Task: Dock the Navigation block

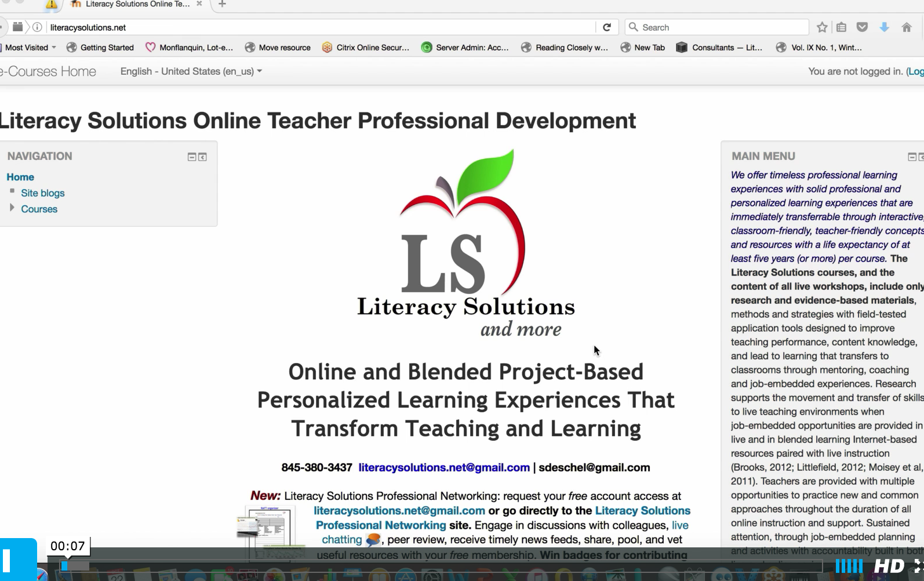Action: (202, 157)
